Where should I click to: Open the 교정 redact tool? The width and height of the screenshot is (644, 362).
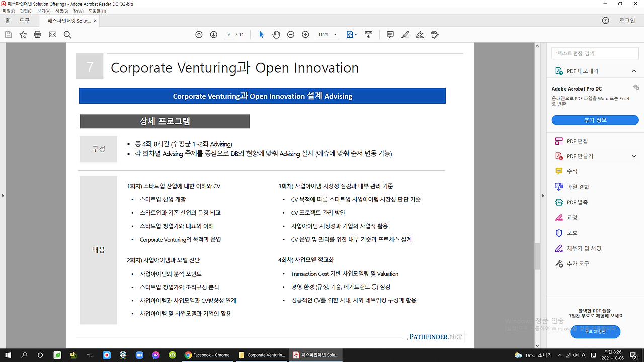[566, 218]
